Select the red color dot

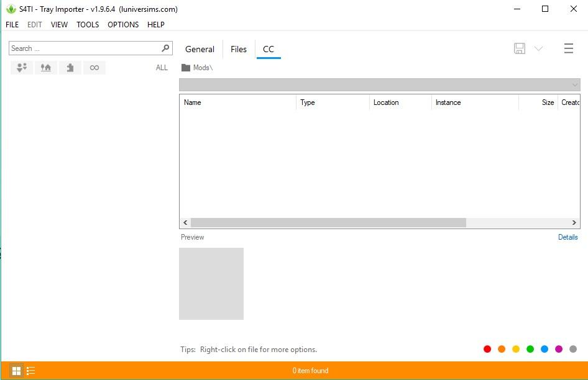(x=487, y=349)
